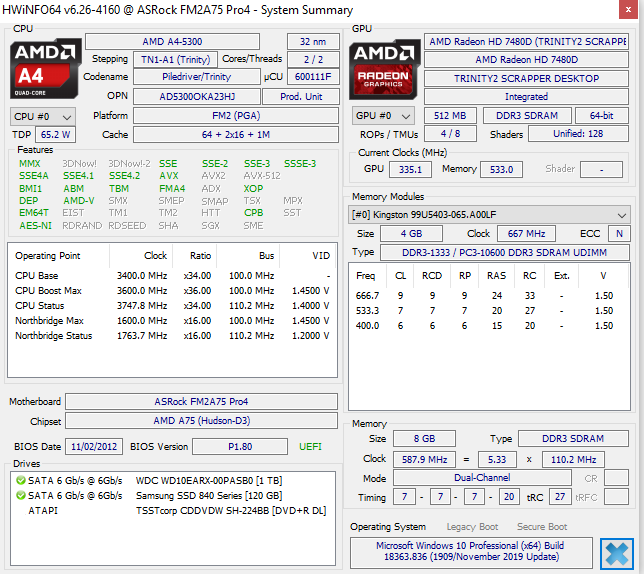Click the 65.2 W TDP value
644x574 pixels.
(x=55, y=135)
